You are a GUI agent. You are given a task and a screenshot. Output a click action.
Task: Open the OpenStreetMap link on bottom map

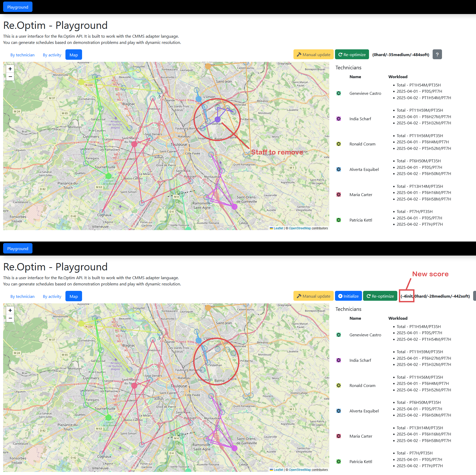300,470
